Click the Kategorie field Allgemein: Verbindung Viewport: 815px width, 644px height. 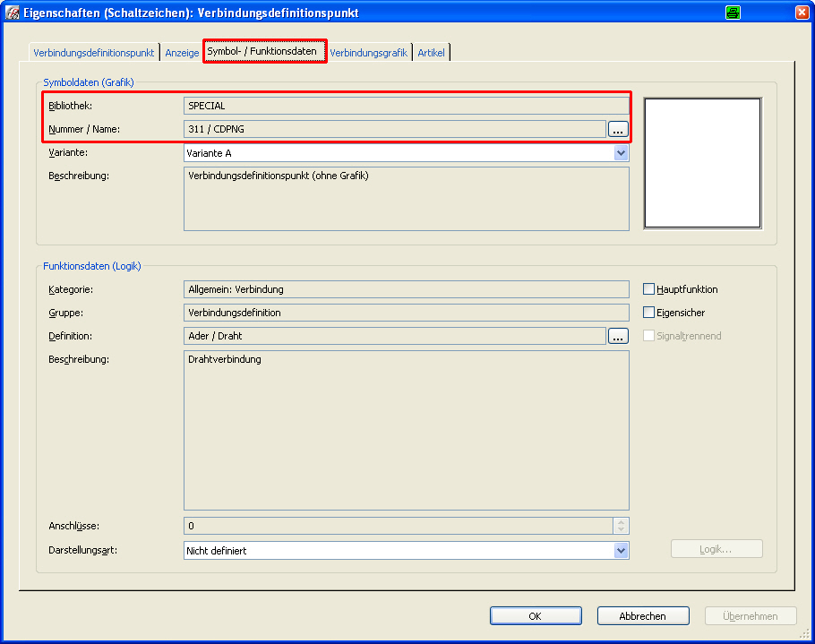407,289
